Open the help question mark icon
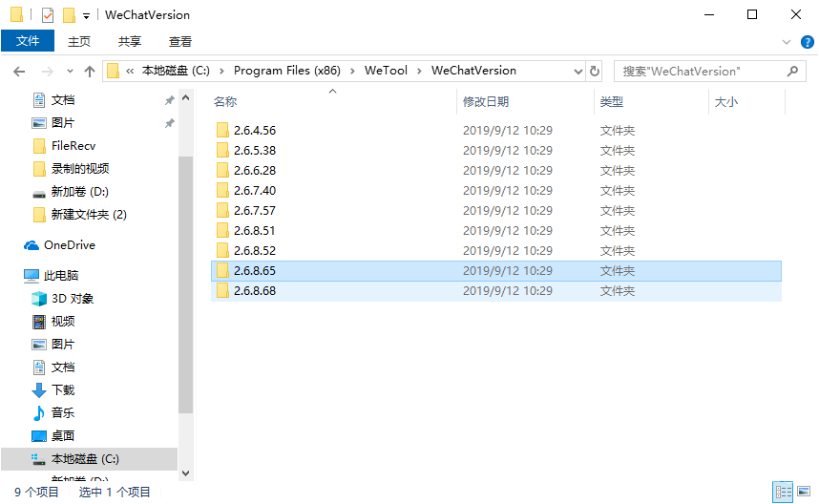The width and height of the screenshot is (819, 504). (807, 42)
